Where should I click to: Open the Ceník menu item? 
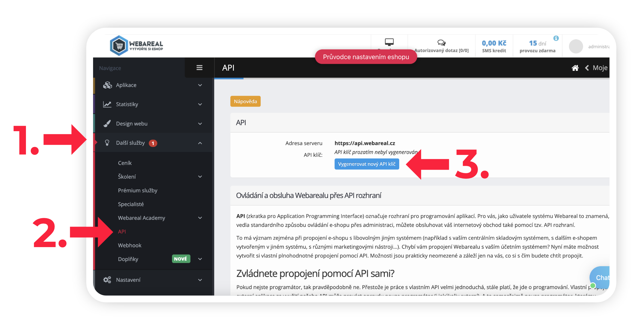click(x=125, y=163)
